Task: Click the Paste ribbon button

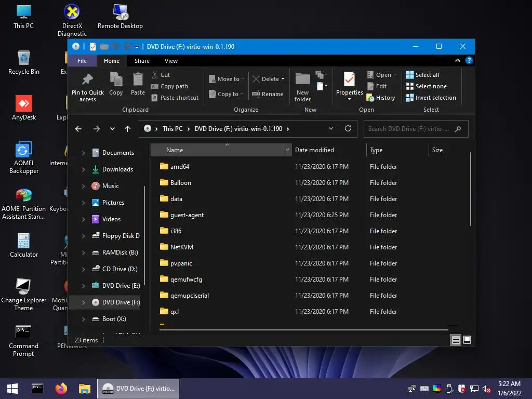Action: click(138, 84)
